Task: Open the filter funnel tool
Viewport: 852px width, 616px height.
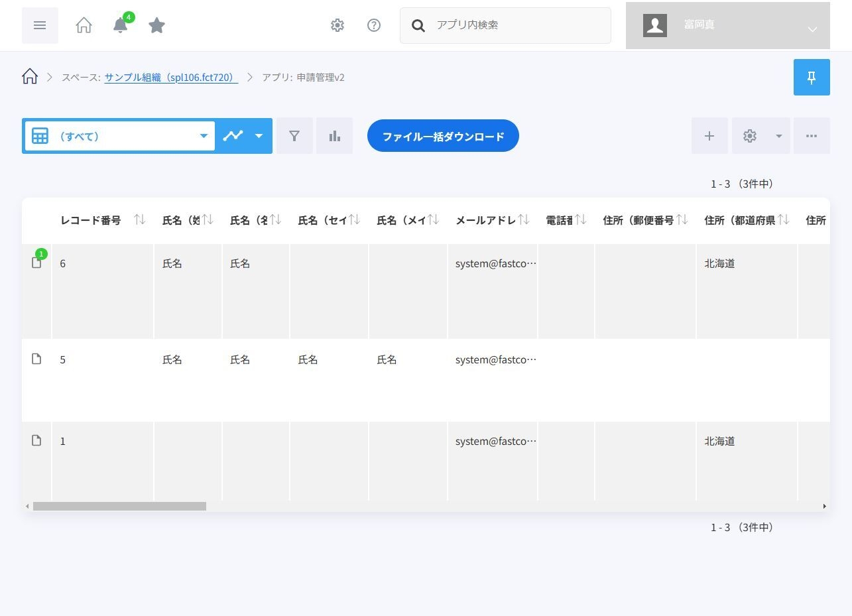Action: pos(294,136)
